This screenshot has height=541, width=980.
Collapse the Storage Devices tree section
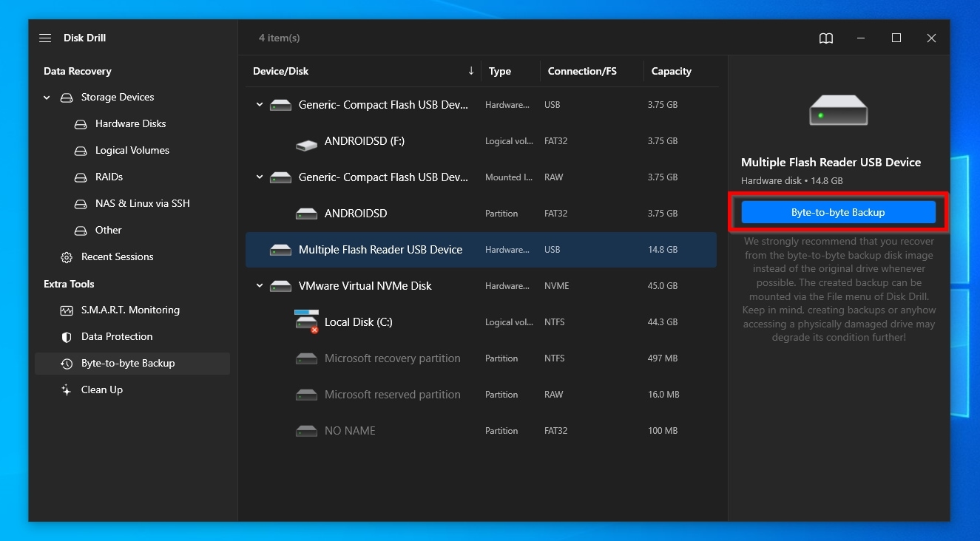(47, 98)
